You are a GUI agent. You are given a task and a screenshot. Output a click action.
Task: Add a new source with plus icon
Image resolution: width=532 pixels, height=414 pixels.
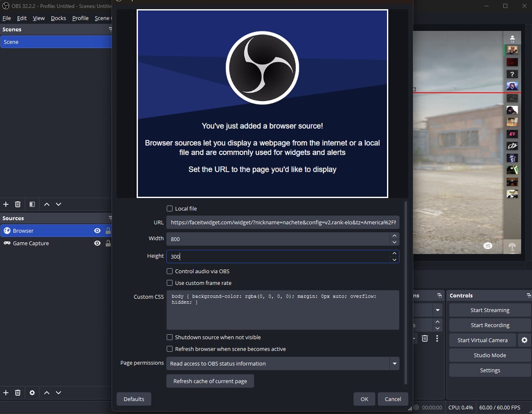pyautogui.click(x=6, y=393)
